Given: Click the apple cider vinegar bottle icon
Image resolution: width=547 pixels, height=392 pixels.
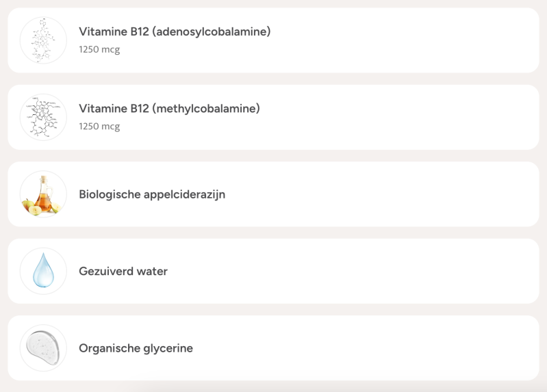Looking at the screenshot, I should tap(43, 194).
